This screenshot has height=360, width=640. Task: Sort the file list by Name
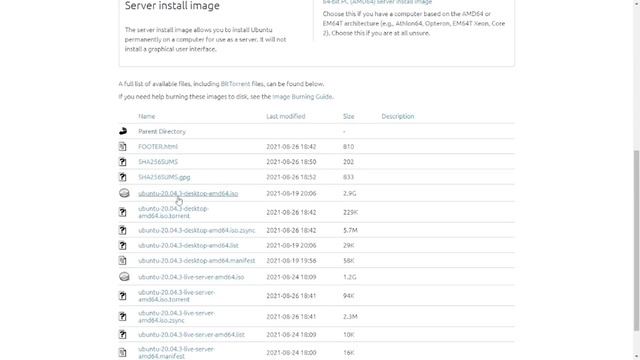tap(147, 116)
